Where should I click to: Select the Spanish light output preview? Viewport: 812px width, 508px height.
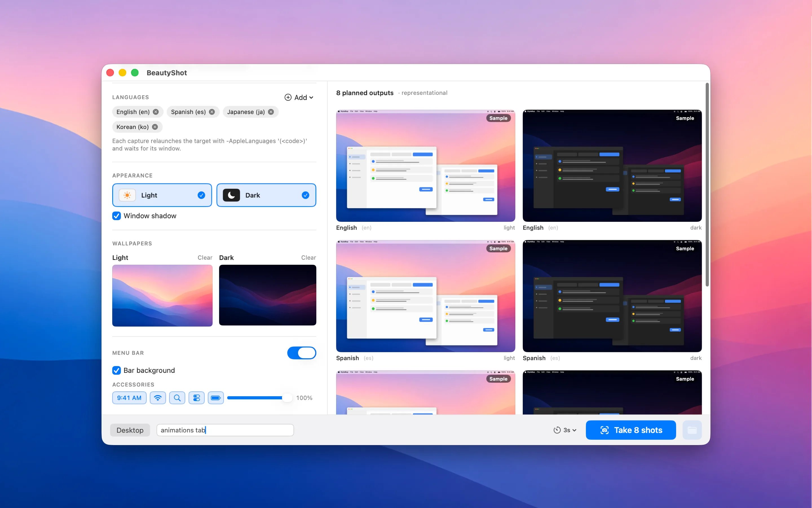(x=425, y=296)
